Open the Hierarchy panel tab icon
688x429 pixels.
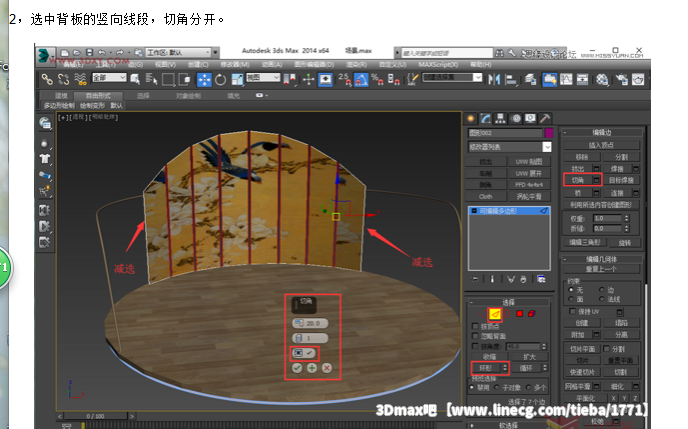[500, 118]
